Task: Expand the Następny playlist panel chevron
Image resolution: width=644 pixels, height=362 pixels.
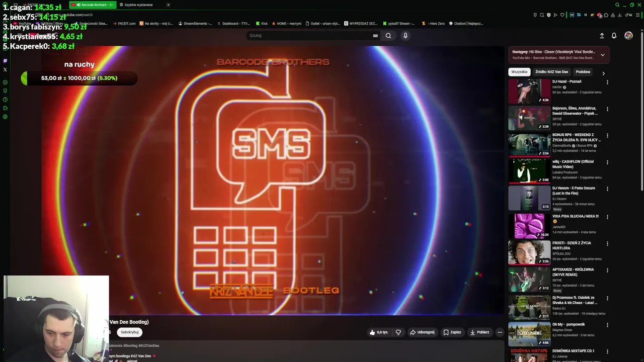Action: pyautogui.click(x=602, y=55)
